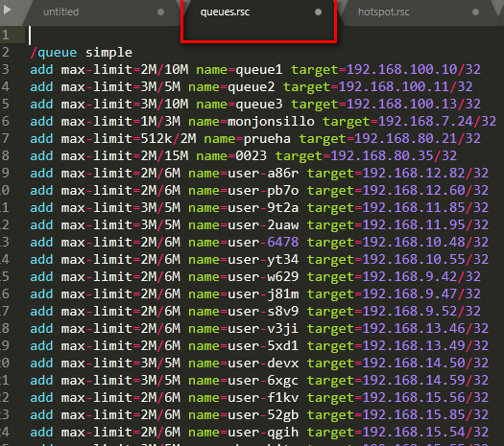Click target 192.168.14.59/32
Screen dimensions: 504x446
[425, 382]
